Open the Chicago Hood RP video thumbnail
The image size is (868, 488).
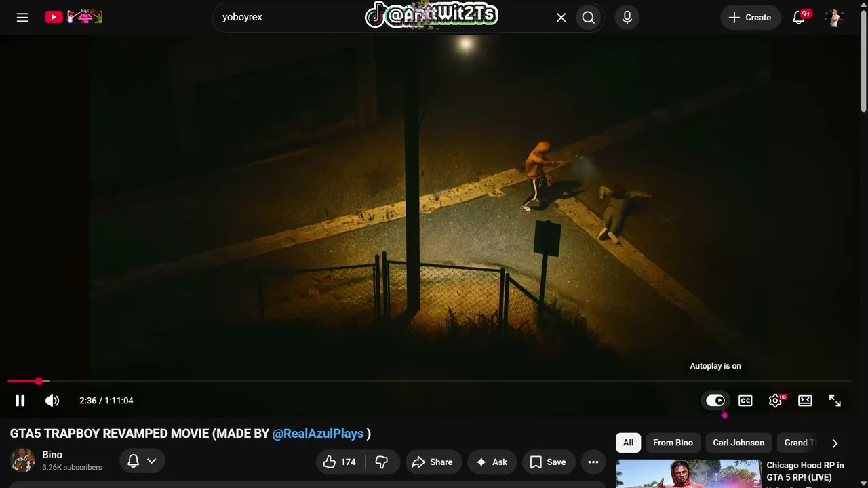[x=688, y=474]
